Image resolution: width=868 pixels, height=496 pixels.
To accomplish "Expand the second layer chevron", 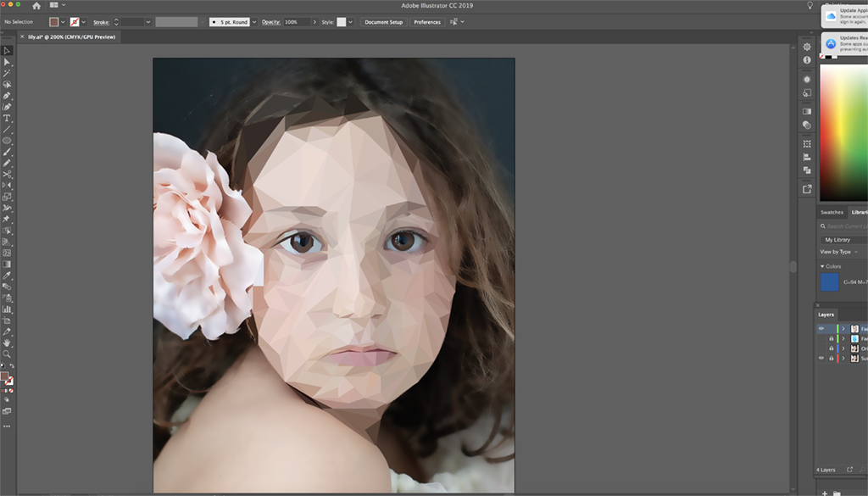I will (843, 338).
